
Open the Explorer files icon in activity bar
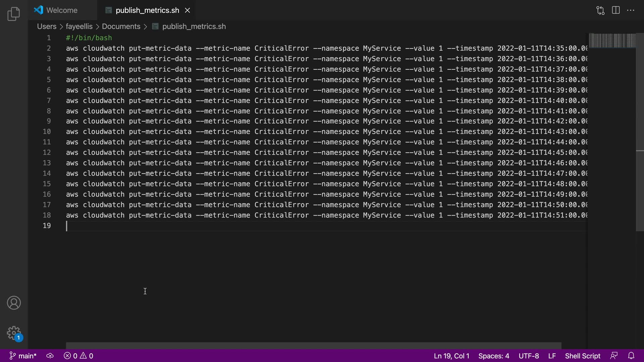pyautogui.click(x=13, y=14)
